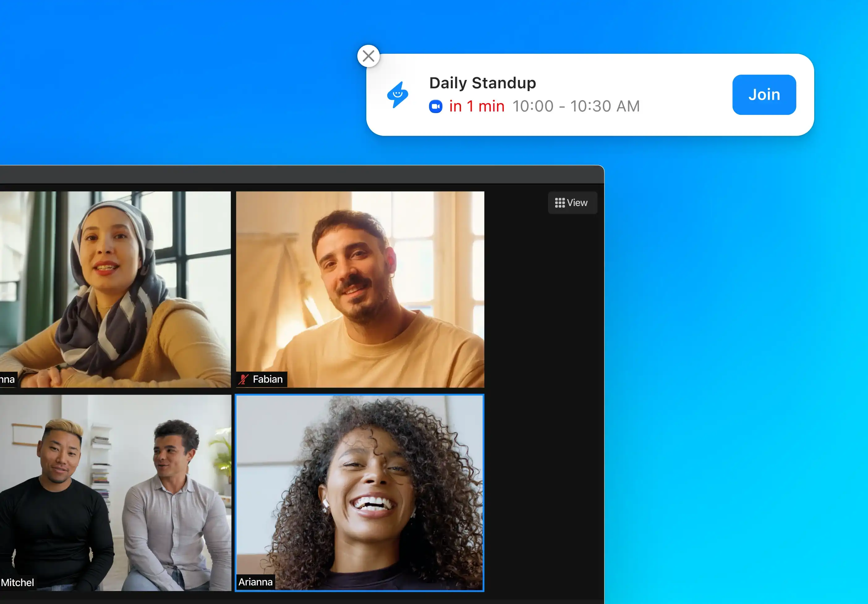Click the grid icon in View button
Image resolution: width=868 pixels, height=604 pixels.
[x=560, y=203]
